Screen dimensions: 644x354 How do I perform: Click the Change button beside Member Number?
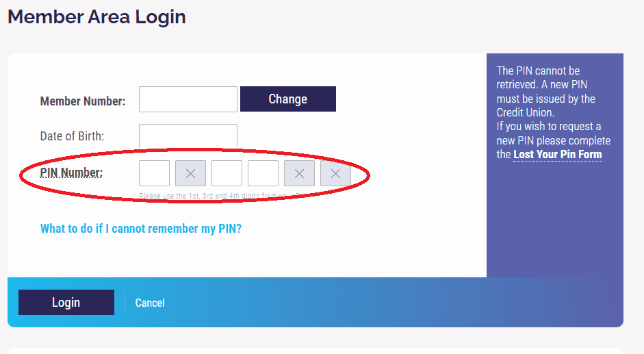point(288,99)
